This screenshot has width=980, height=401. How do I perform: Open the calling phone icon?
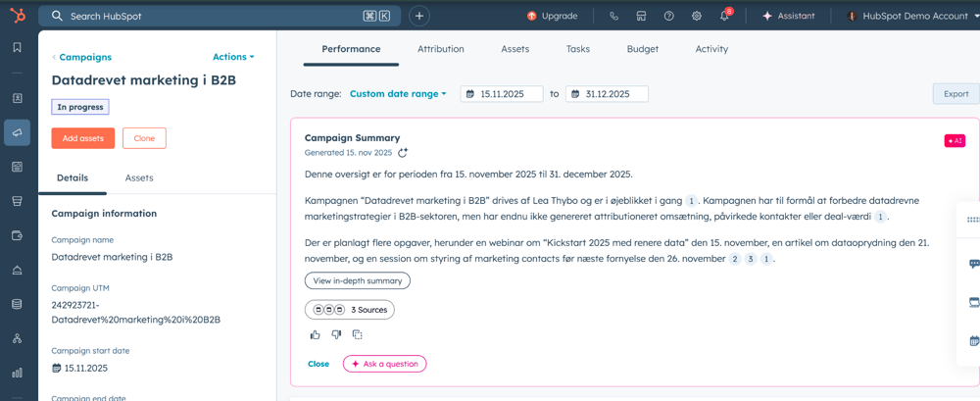613,17
